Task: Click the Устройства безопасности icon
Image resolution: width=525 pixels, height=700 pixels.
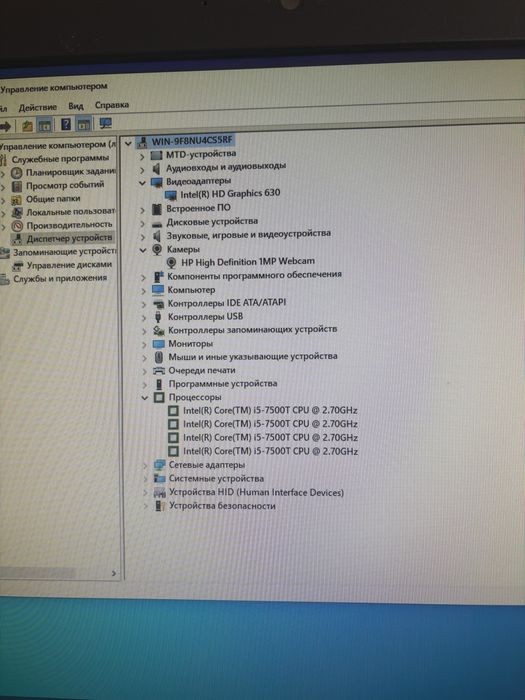Action: pos(159,506)
